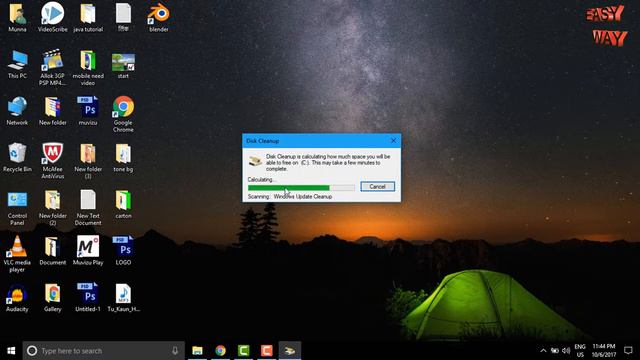Screen dimensions: 640x360
Task: Launch Allok 3GP PSP MP4 converter shortcut
Action: 53,67
